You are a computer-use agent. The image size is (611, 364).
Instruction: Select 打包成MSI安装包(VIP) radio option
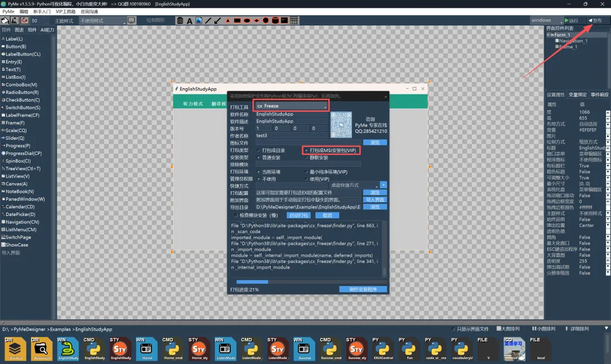pos(331,150)
